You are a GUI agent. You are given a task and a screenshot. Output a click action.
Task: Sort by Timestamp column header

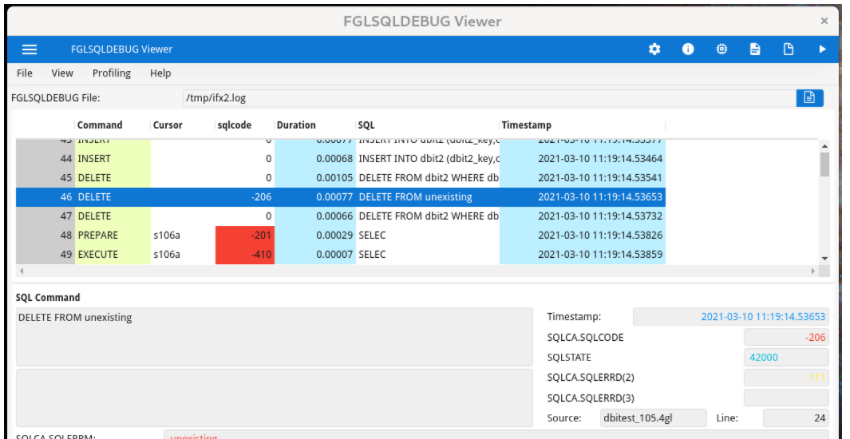tap(582, 125)
